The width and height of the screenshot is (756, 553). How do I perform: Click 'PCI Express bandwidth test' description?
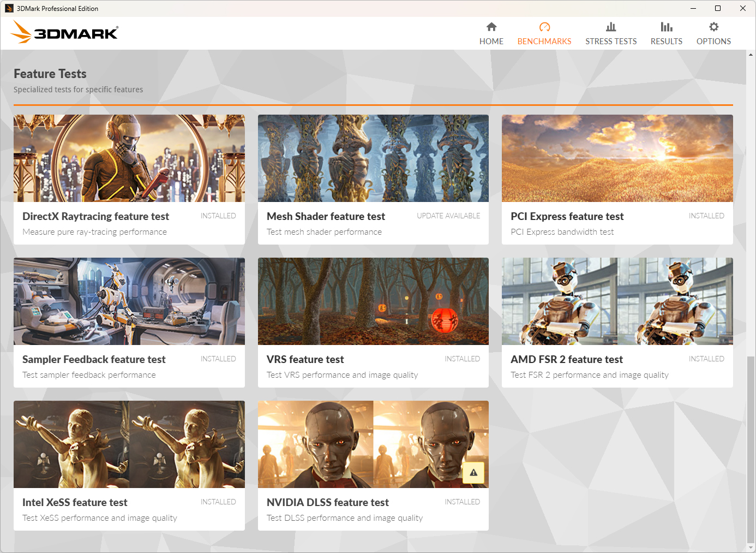click(x=562, y=232)
